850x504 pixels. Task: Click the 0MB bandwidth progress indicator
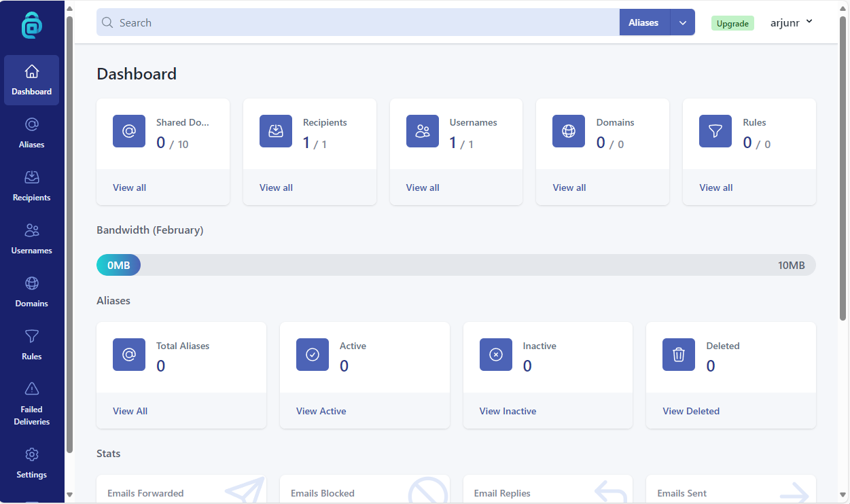click(x=118, y=265)
